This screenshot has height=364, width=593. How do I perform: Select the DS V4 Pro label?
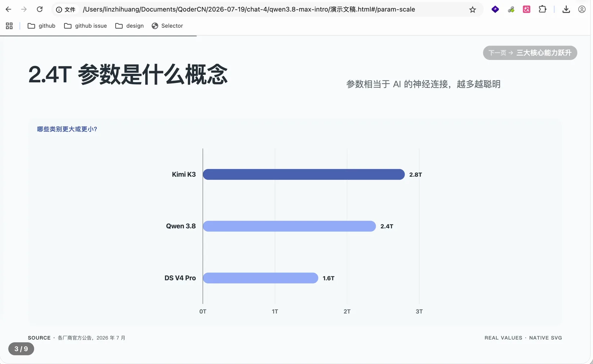pyautogui.click(x=180, y=278)
